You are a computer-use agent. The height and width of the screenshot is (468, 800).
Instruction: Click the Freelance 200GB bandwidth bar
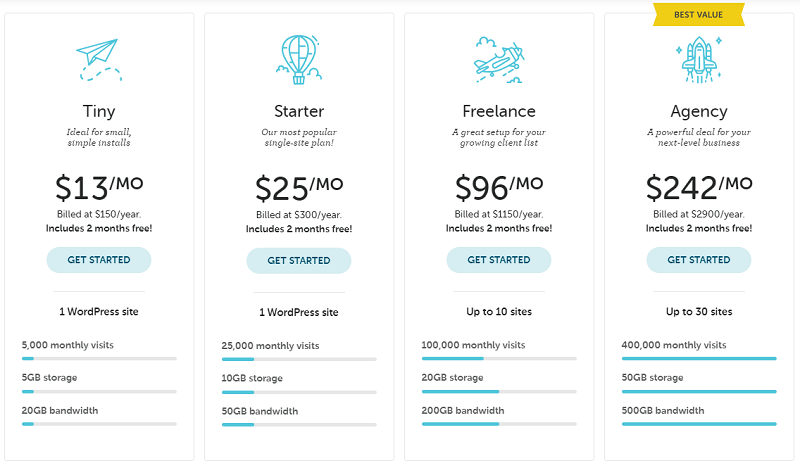click(x=499, y=424)
